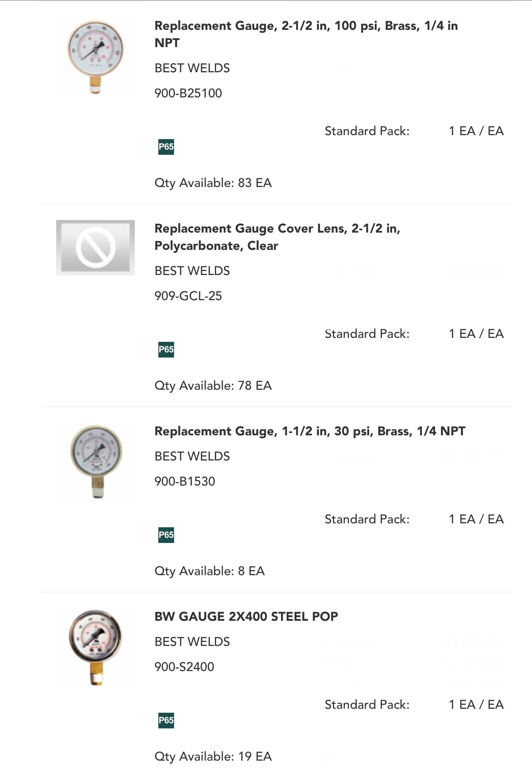Click BEST WELDS brand under the 100 psi gauge

coord(192,68)
